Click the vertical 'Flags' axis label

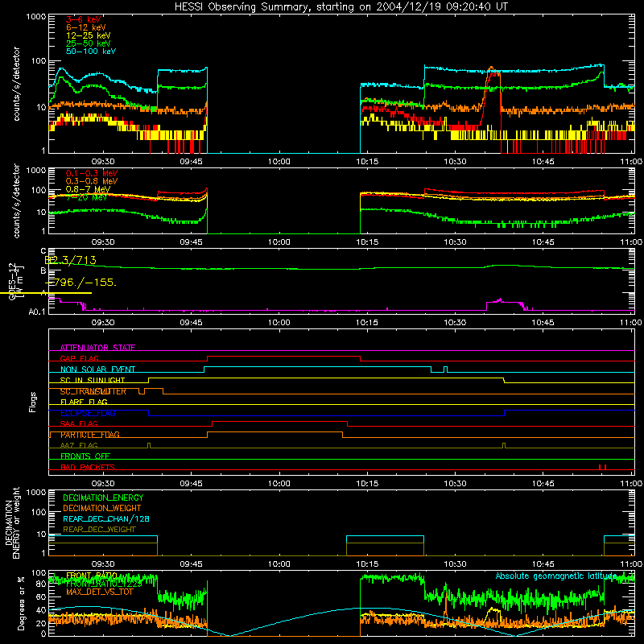coord(33,402)
